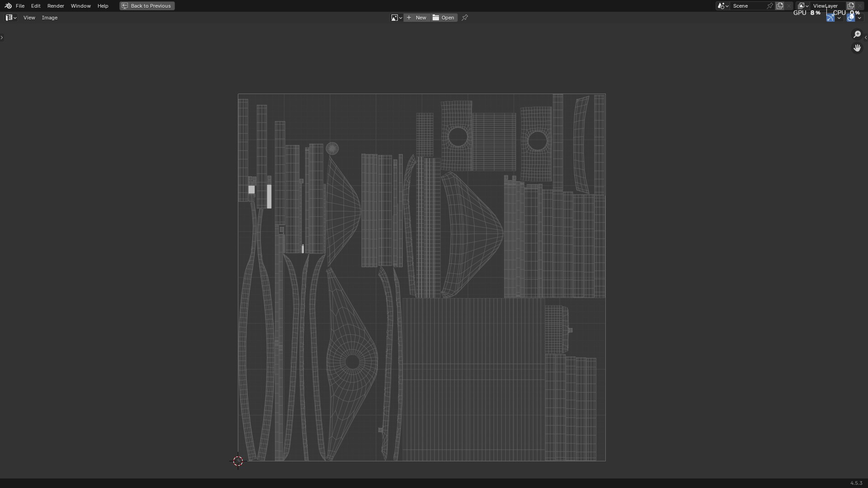Click the zoom magnifier gizmo
The image size is (868, 488).
tap(857, 34)
